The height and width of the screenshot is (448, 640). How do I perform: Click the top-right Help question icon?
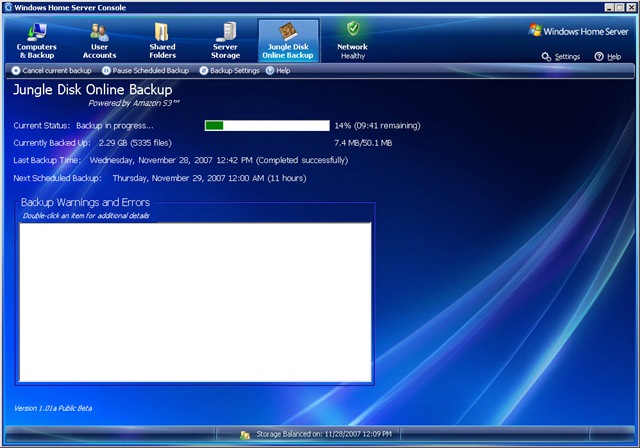coord(599,57)
